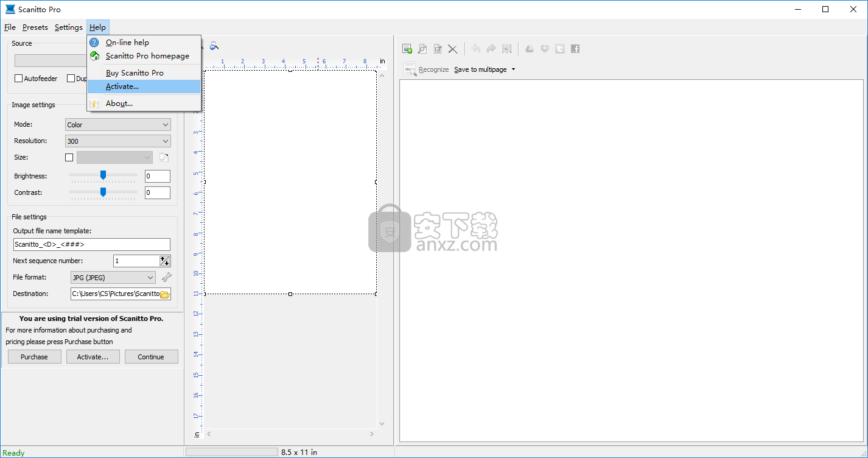Select About... in the Help menu
This screenshot has height=458, width=868.
(144, 104)
